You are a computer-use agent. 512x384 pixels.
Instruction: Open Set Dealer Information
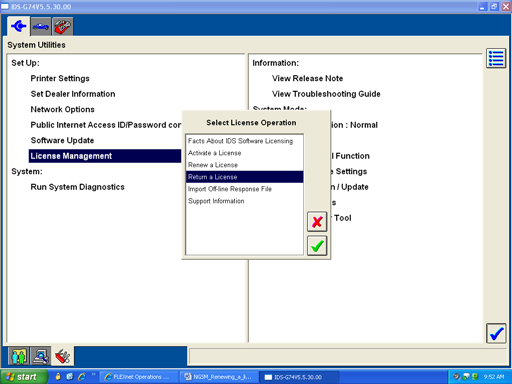73,94
